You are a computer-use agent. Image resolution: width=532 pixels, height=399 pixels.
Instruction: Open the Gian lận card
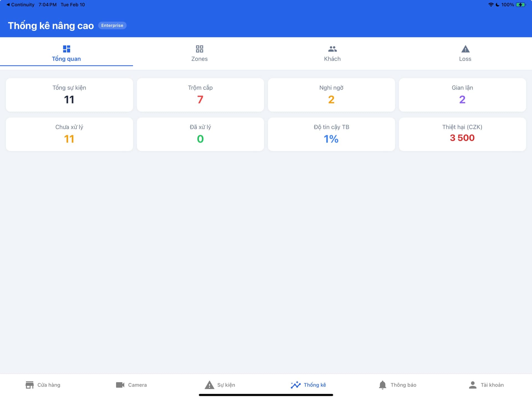click(x=462, y=95)
